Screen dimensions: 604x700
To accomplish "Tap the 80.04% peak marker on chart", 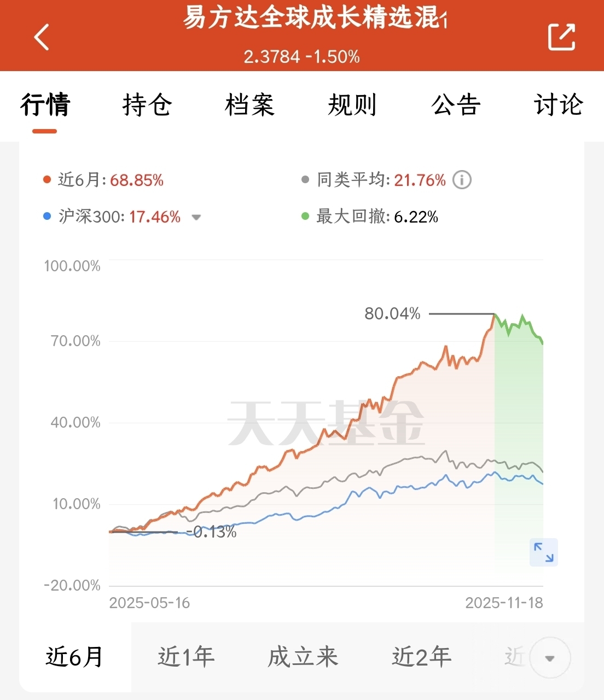I will tap(392, 314).
